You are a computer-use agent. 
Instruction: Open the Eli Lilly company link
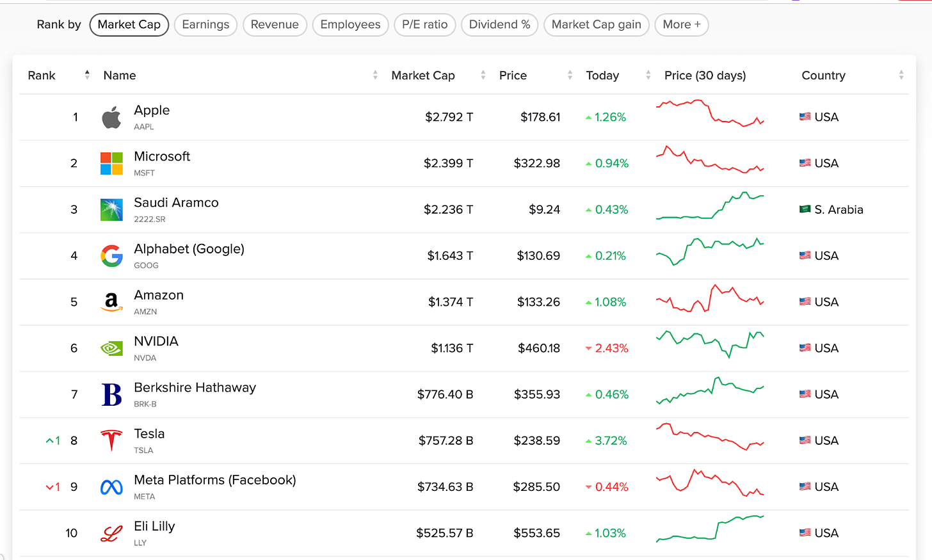[154, 526]
